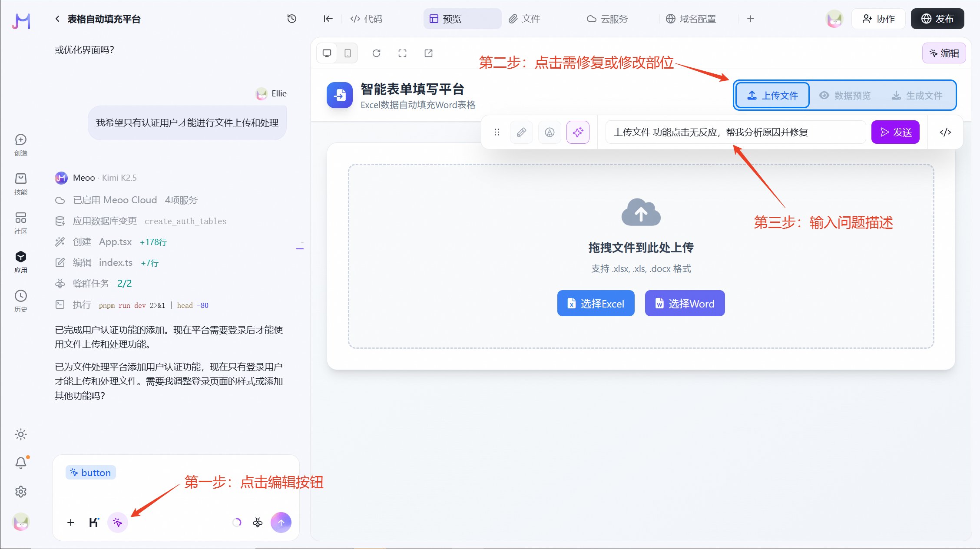This screenshot has height=549, width=980.
Task: Select the text style tool
Action: [x=550, y=132]
